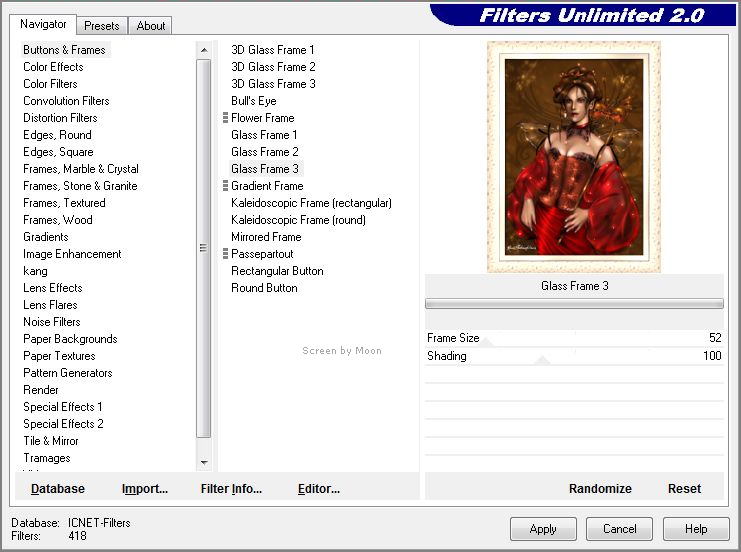Select the Gradient Frame filter entry
741x552 pixels.
[267, 186]
